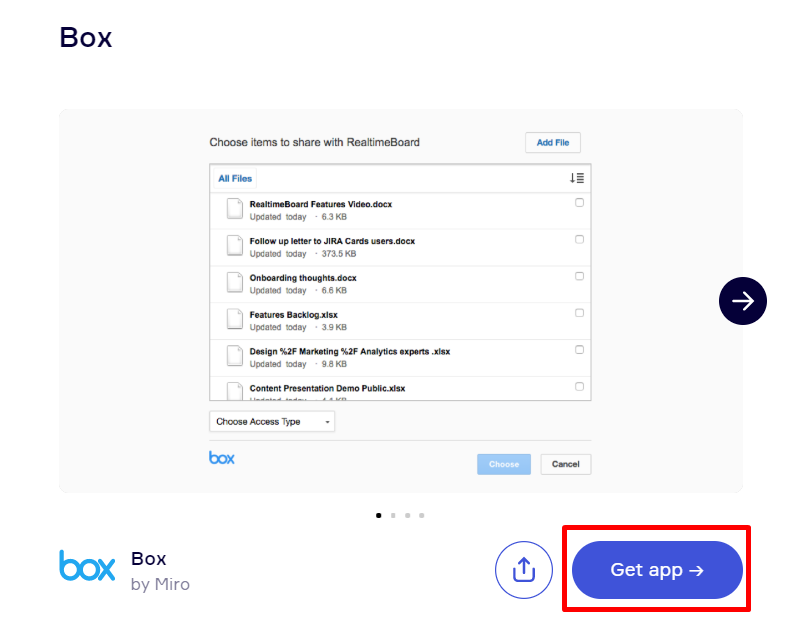Click the sort order icon
804x634 pixels.
[x=577, y=178]
